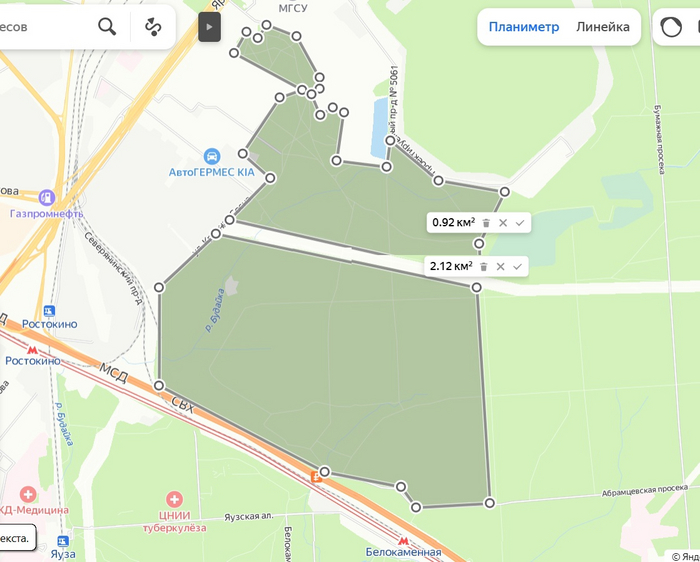
Task: Expand the collapsed side panel arrow
Action: pyautogui.click(x=209, y=27)
